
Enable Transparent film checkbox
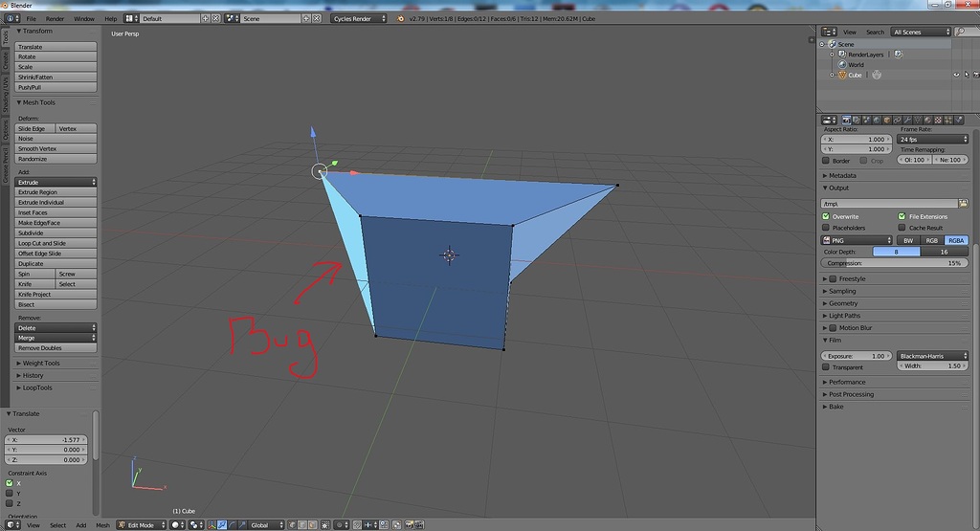pyautogui.click(x=826, y=366)
